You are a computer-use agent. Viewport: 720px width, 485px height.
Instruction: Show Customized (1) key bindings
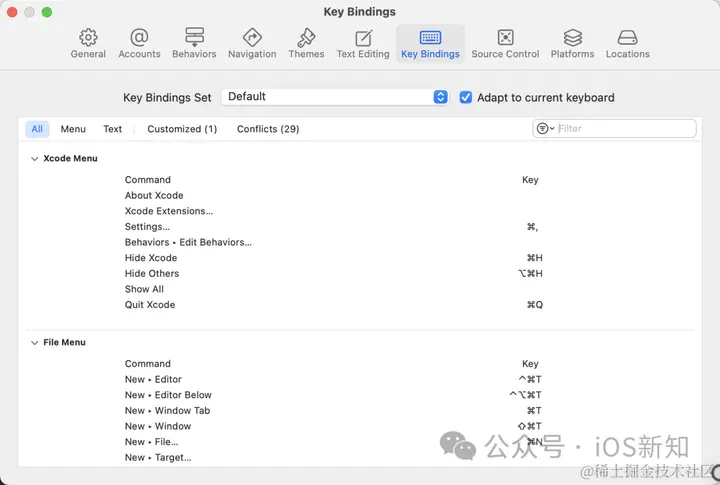point(182,129)
